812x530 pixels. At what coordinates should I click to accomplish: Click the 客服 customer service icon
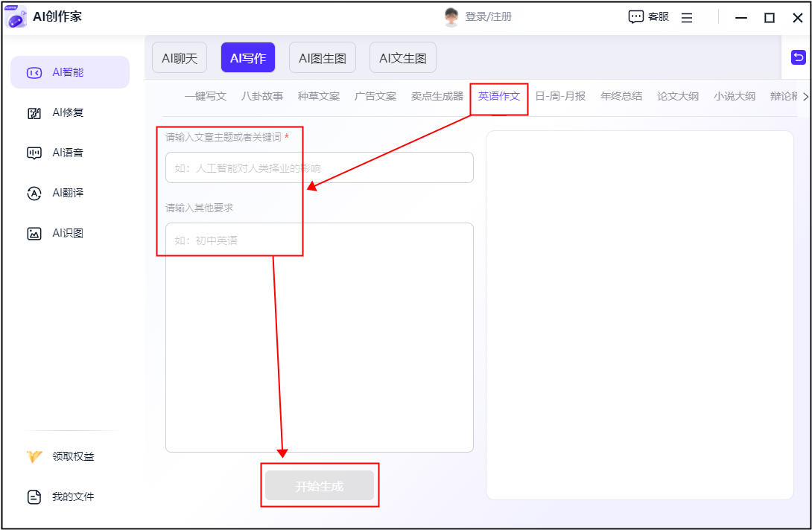(x=635, y=17)
